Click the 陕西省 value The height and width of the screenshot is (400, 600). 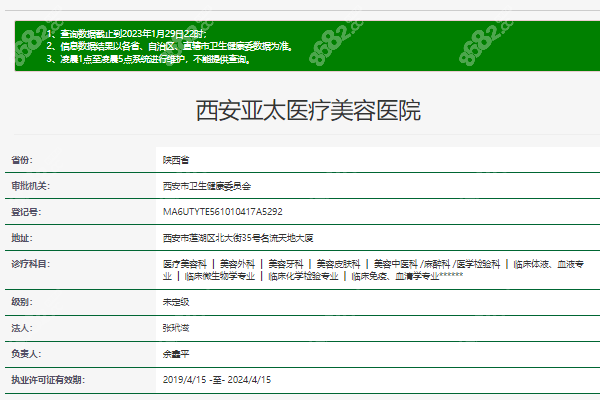176,160
